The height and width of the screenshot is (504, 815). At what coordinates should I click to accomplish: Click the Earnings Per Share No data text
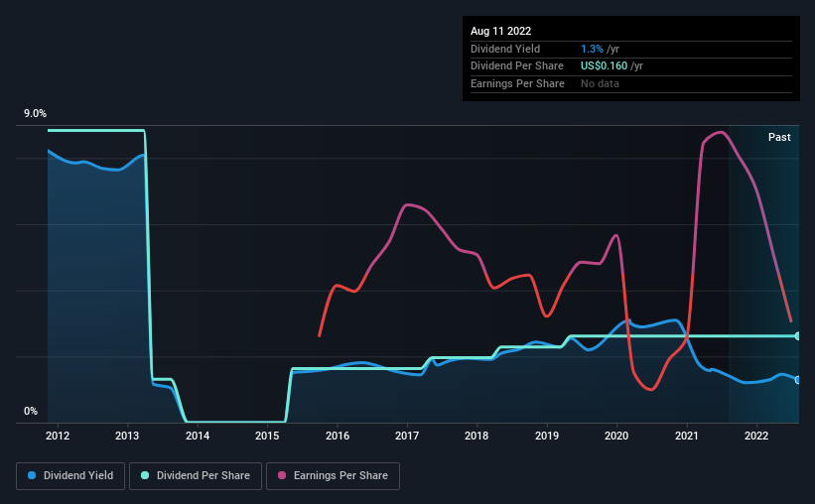click(600, 83)
